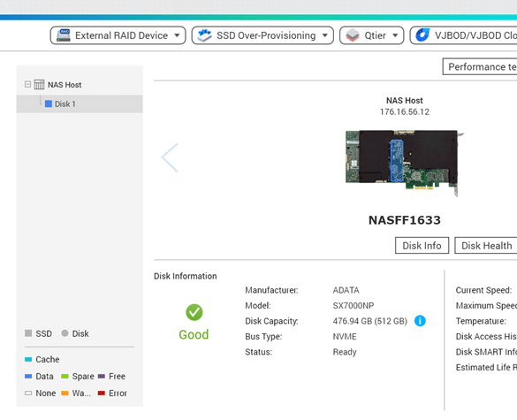Click the disk capacity info icon

420,321
